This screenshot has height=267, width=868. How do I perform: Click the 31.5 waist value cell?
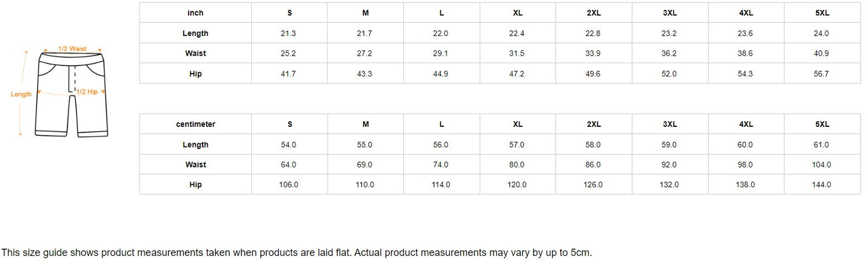coord(517,53)
